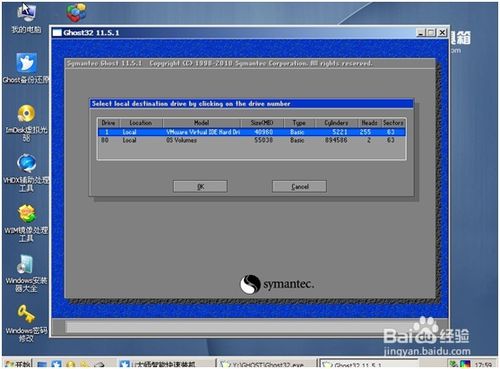This screenshot has height=369, width=500.
Task: Open the WIM image processing tool icon
Action: pyautogui.click(x=26, y=223)
